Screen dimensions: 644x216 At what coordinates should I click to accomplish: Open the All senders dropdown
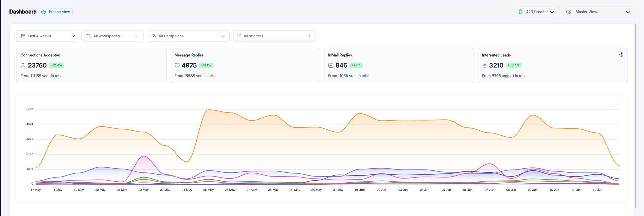tap(274, 36)
